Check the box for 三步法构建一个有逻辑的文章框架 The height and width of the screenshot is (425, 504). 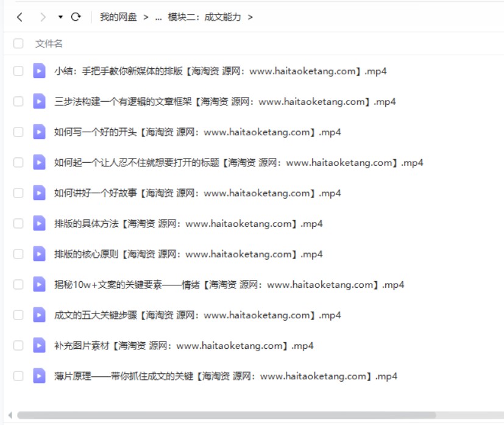click(18, 101)
